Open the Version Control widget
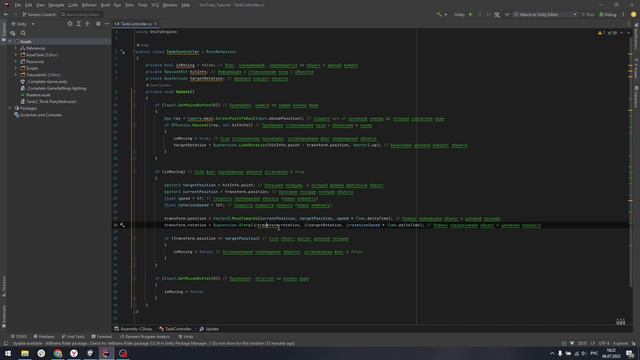The height and width of the screenshot is (360, 640). click(x=39, y=14)
